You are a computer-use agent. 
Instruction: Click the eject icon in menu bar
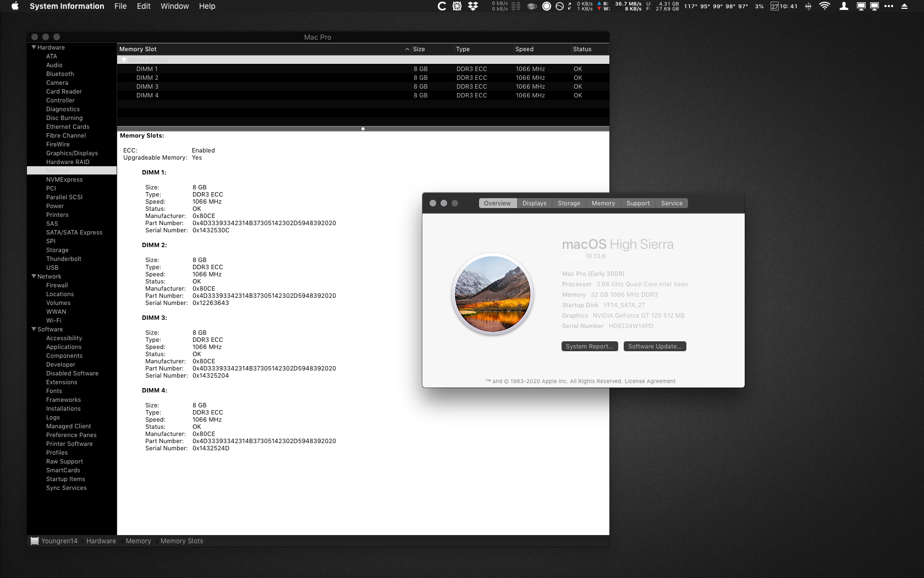pyautogui.click(x=905, y=6)
